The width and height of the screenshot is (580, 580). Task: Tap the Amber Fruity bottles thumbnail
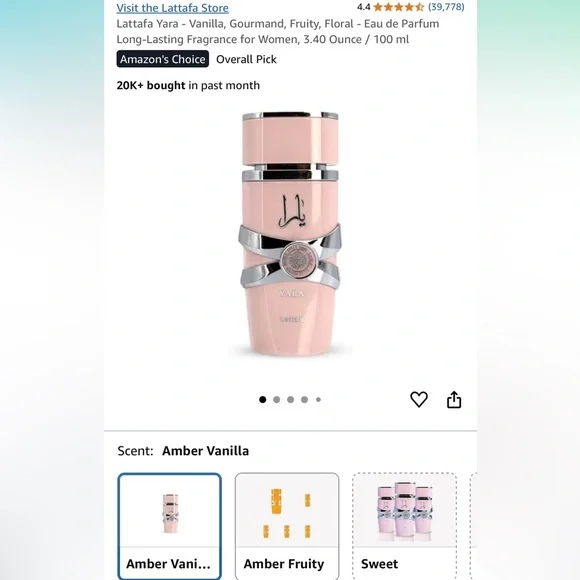tap(287, 513)
